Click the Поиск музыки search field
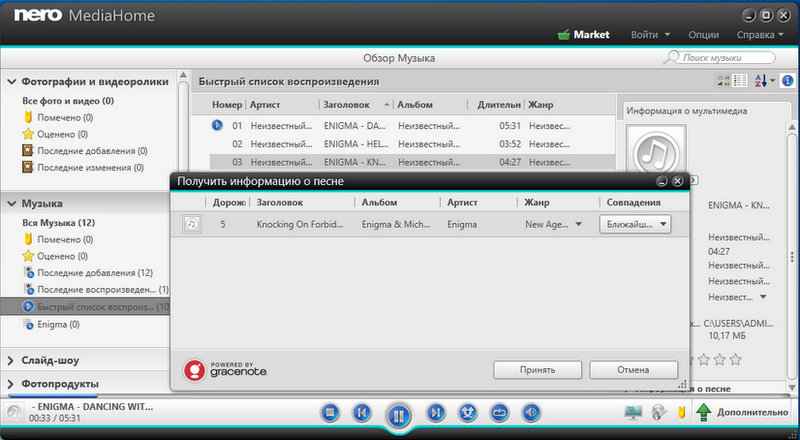The width and height of the screenshot is (800, 440). point(727,58)
